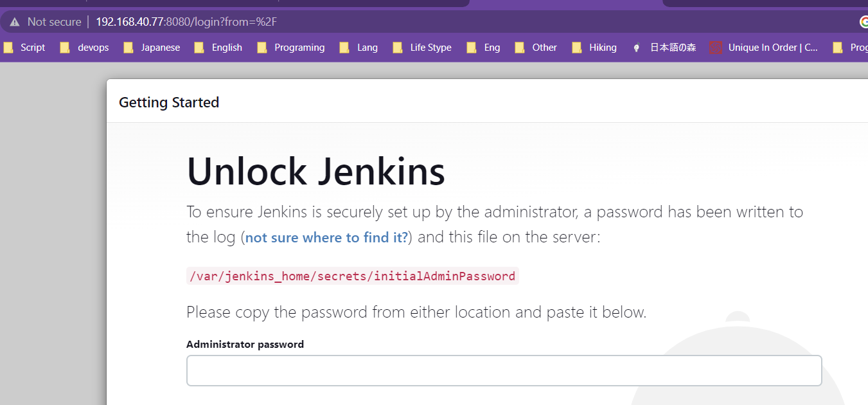Image resolution: width=868 pixels, height=405 pixels.
Task: Click the Unlock Jenkins heading
Action: coord(315,171)
